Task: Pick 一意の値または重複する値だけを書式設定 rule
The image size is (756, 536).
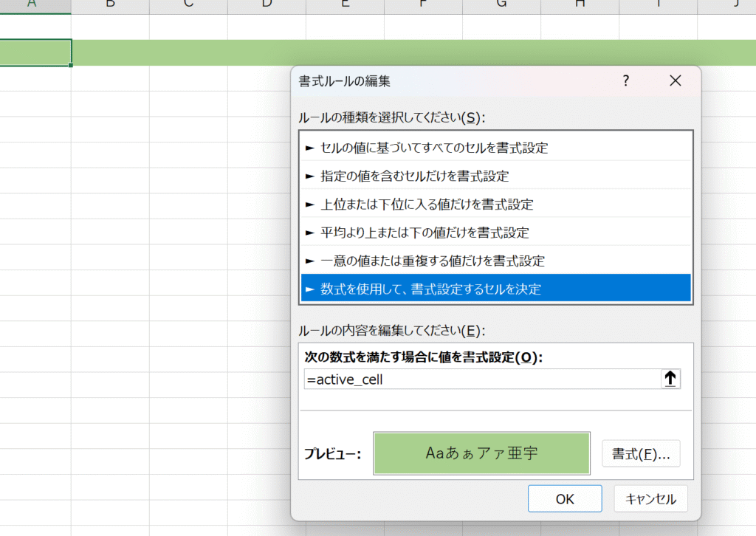Action: tap(433, 261)
